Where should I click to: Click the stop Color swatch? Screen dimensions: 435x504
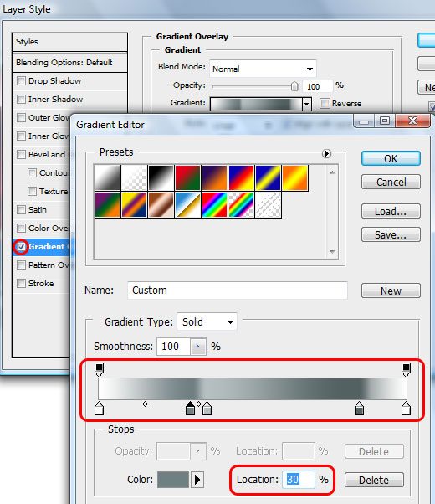click(173, 480)
